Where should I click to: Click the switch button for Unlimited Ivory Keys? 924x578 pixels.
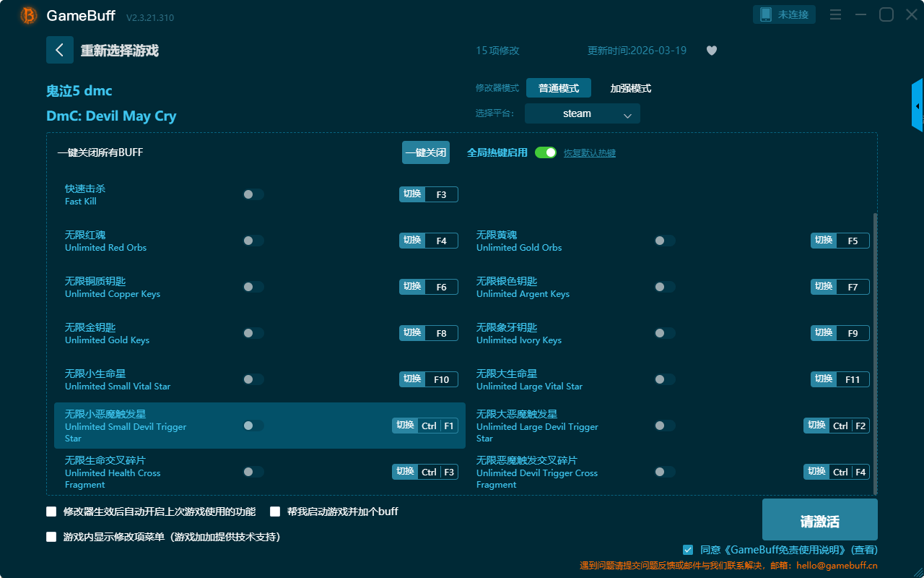[x=824, y=333]
